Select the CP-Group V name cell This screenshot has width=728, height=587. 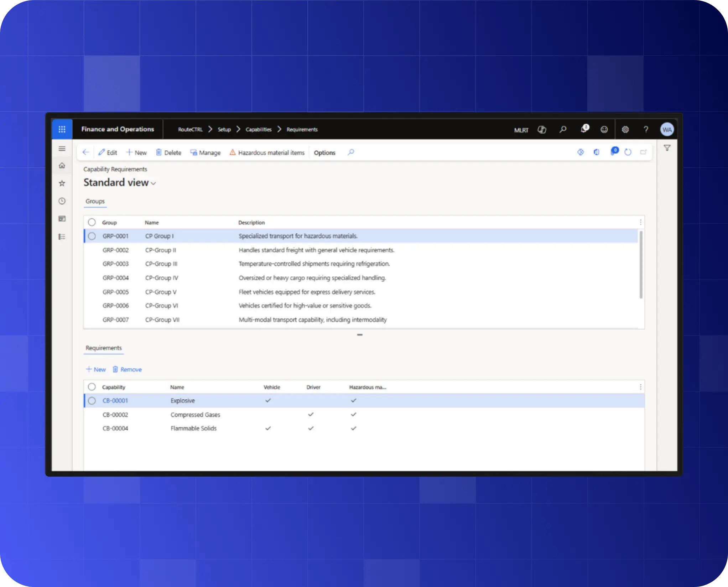pos(161,292)
